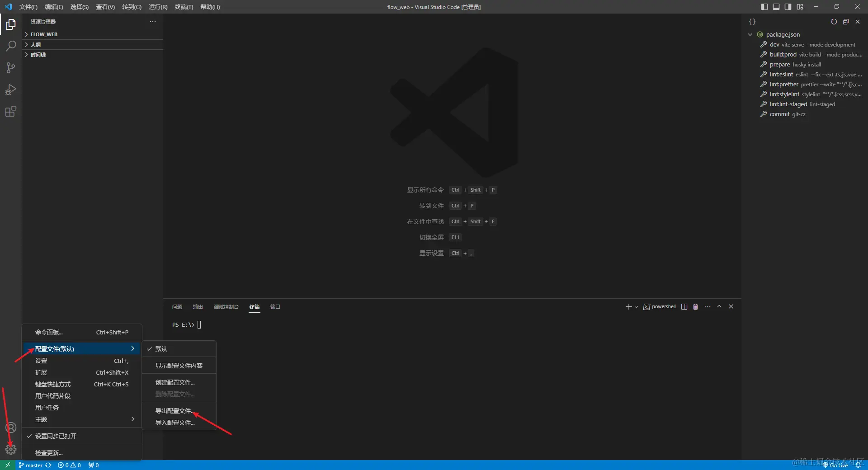Open errors and warnings count in status bar

pyautogui.click(x=69, y=465)
